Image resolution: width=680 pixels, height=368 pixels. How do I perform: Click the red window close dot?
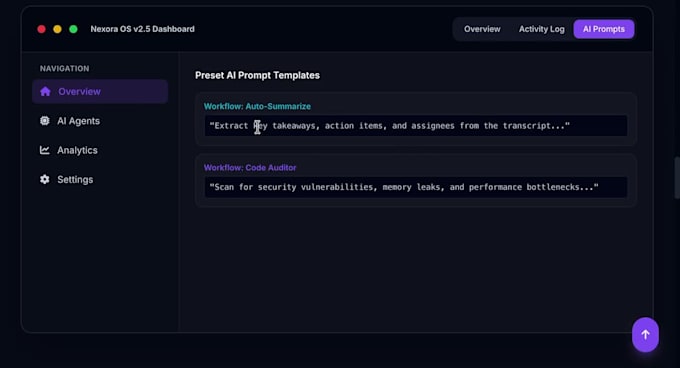42,29
